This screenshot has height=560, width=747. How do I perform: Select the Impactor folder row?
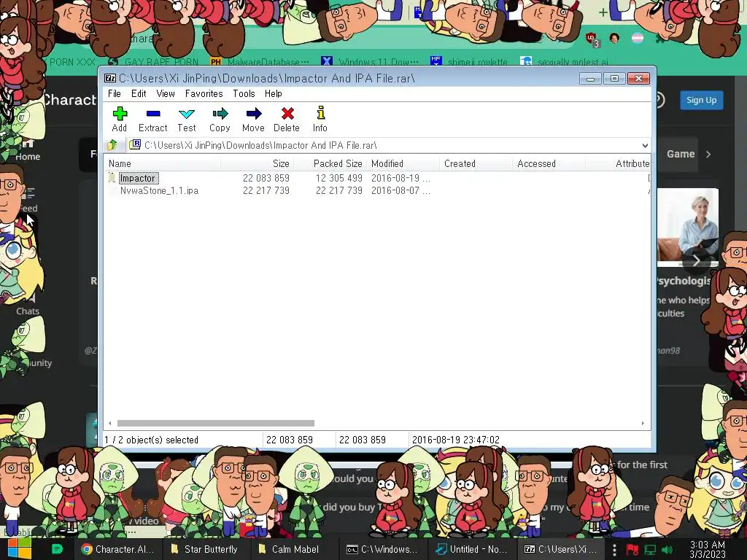(377, 178)
